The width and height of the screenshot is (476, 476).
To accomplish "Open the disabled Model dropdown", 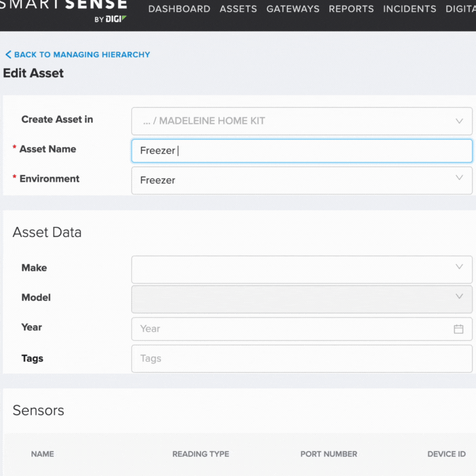I will pyautogui.click(x=302, y=299).
